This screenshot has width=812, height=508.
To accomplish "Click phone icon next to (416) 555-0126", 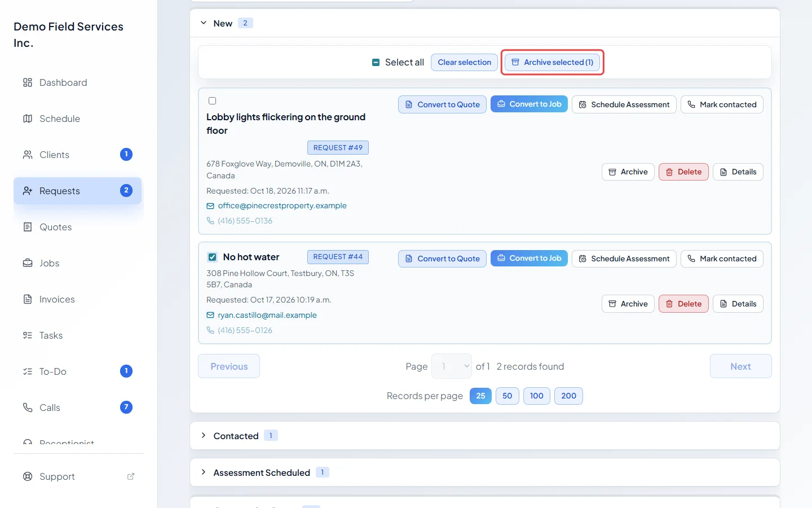I will [210, 330].
